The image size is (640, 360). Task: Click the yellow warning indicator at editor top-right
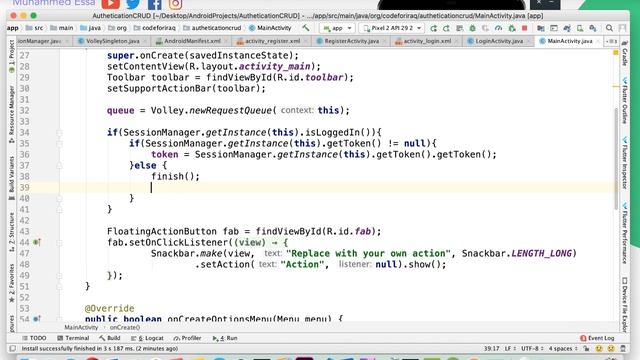(x=616, y=53)
